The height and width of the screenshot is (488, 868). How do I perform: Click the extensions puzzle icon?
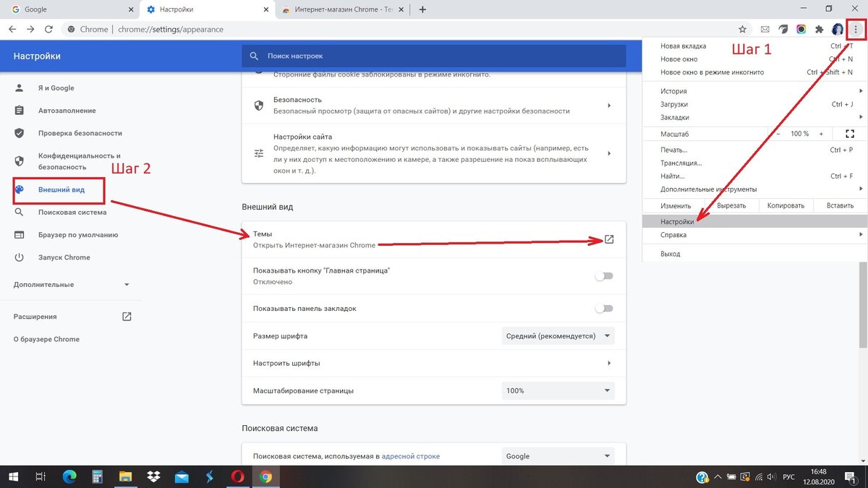point(818,29)
